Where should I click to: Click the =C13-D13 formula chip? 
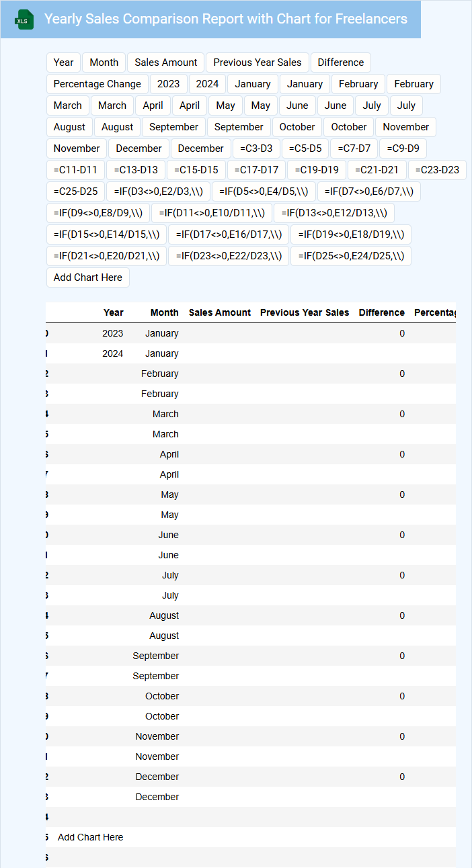[136, 170]
